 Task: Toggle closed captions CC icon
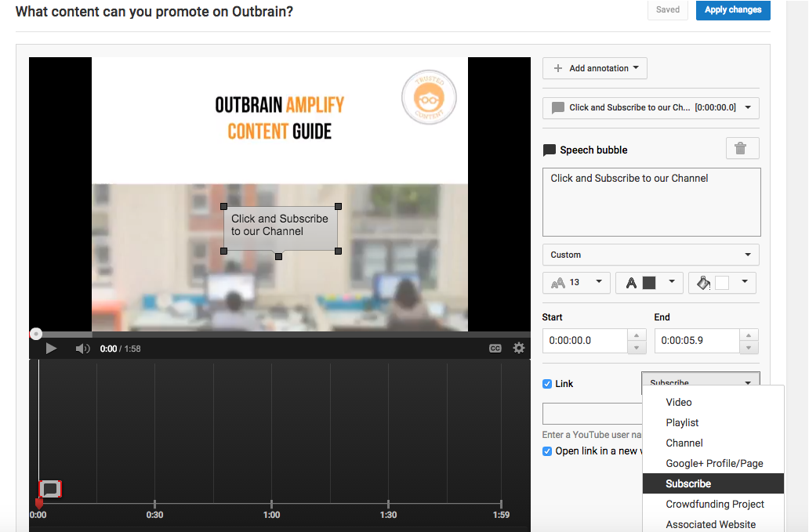coord(495,349)
